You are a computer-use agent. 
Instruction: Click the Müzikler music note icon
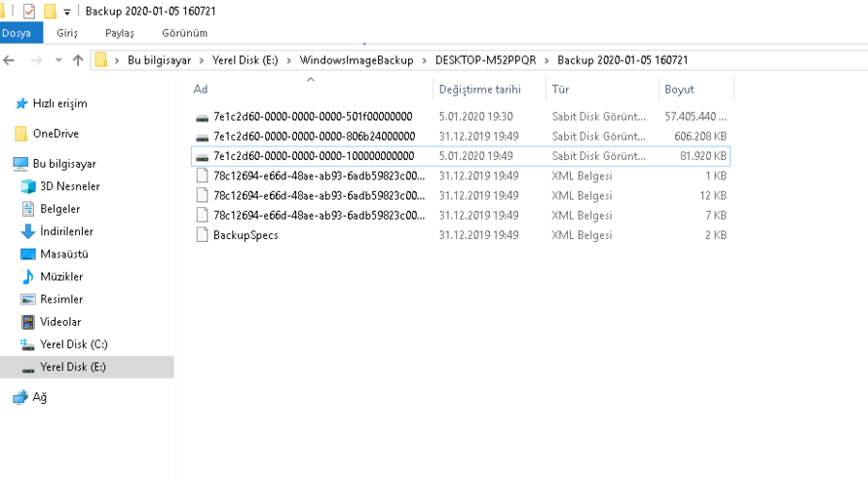28,277
